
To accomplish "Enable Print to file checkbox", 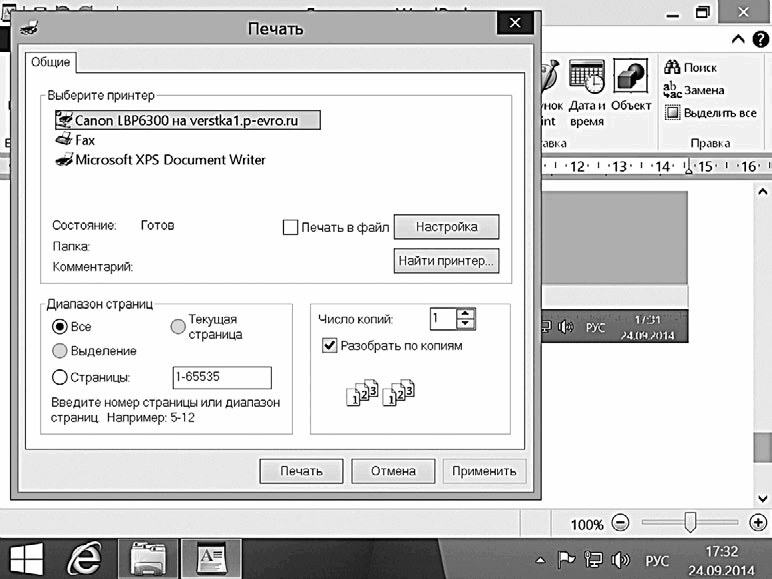I will click(x=290, y=227).
